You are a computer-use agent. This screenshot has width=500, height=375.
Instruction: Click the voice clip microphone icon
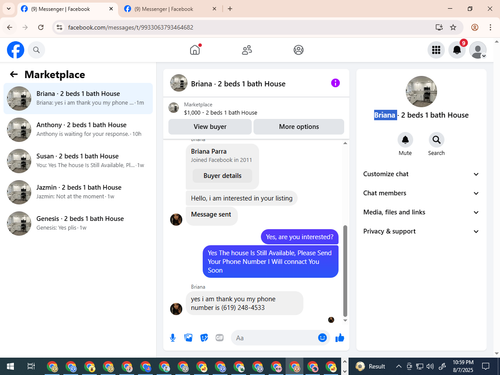point(173,338)
